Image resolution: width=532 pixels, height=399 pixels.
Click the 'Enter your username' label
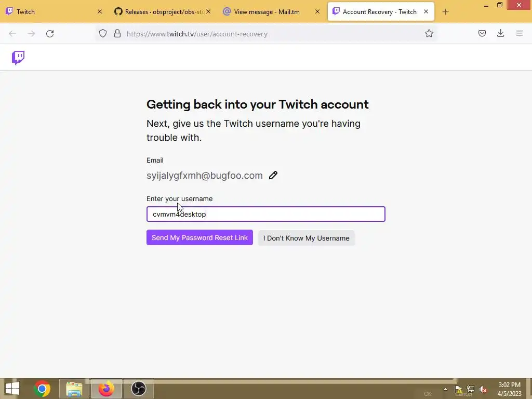pyautogui.click(x=179, y=199)
